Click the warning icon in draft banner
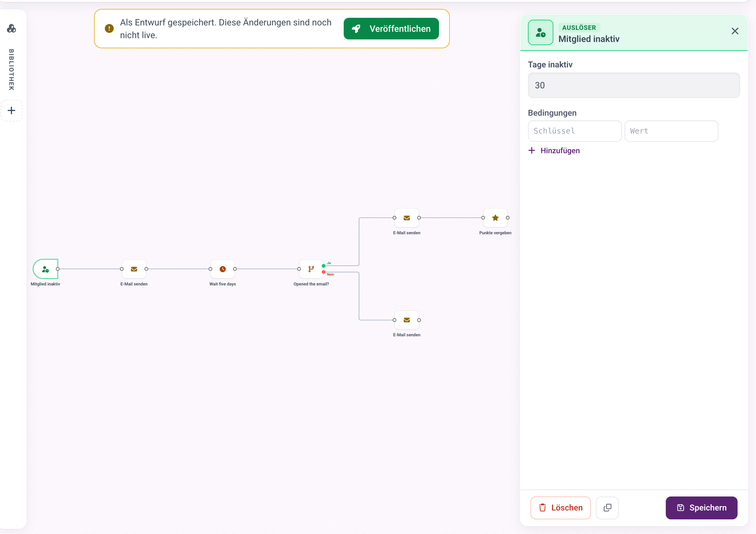Image resolution: width=756 pixels, height=534 pixels. coord(109,29)
